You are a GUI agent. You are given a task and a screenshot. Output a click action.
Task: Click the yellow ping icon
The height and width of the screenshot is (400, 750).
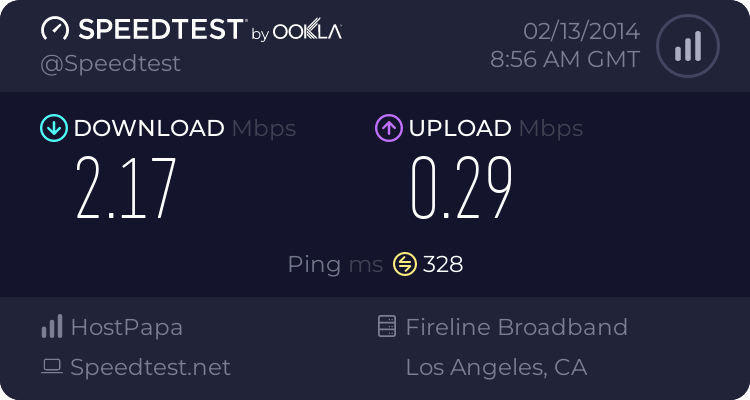pos(404,264)
